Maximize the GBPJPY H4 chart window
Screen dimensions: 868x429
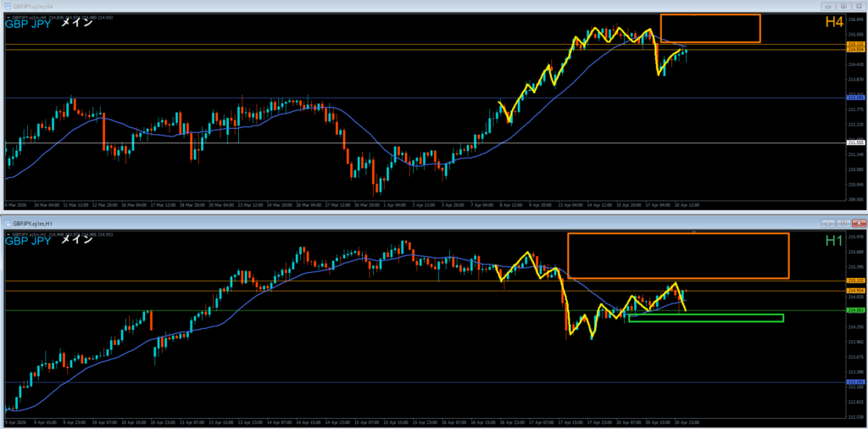click(x=844, y=7)
